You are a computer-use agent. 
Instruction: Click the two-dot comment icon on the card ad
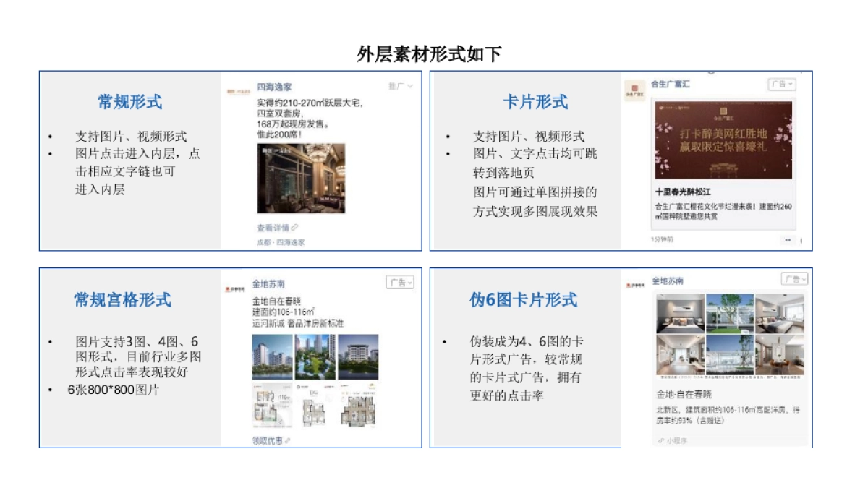(788, 239)
